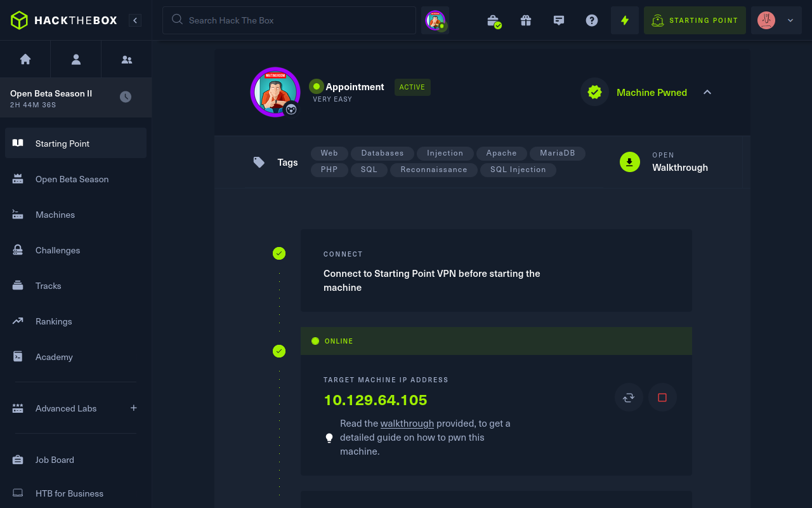Click the 10.129.64.105 IP address

point(376,400)
